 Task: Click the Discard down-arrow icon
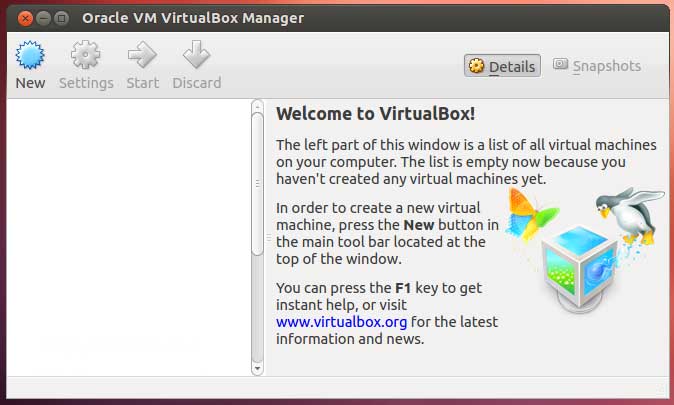tap(196, 55)
